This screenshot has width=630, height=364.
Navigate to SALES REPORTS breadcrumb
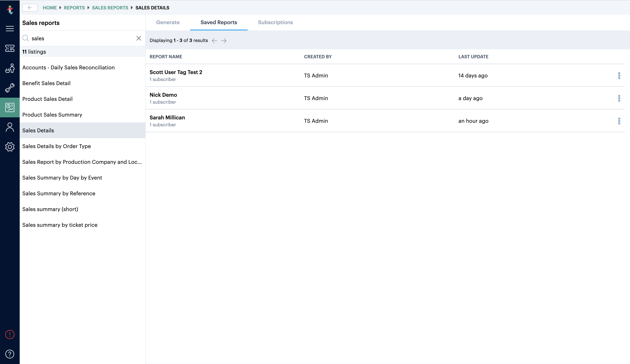(x=110, y=7)
